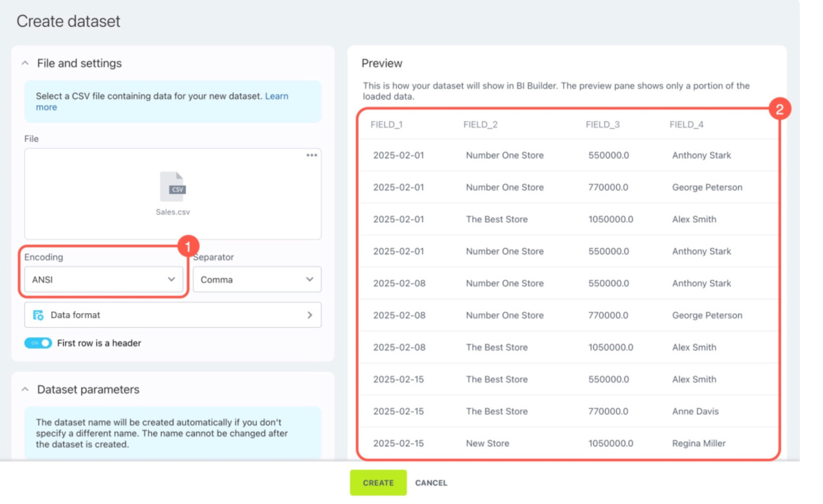Click the FIELD_1 column header
Viewport: 823px width, 504px height.
click(386, 125)
